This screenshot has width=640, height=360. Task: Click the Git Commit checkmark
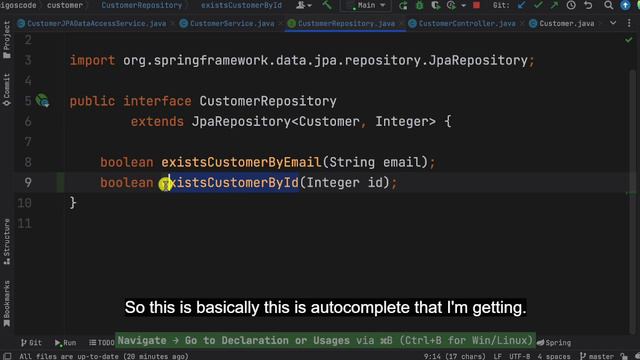click(x=538, y=5)
